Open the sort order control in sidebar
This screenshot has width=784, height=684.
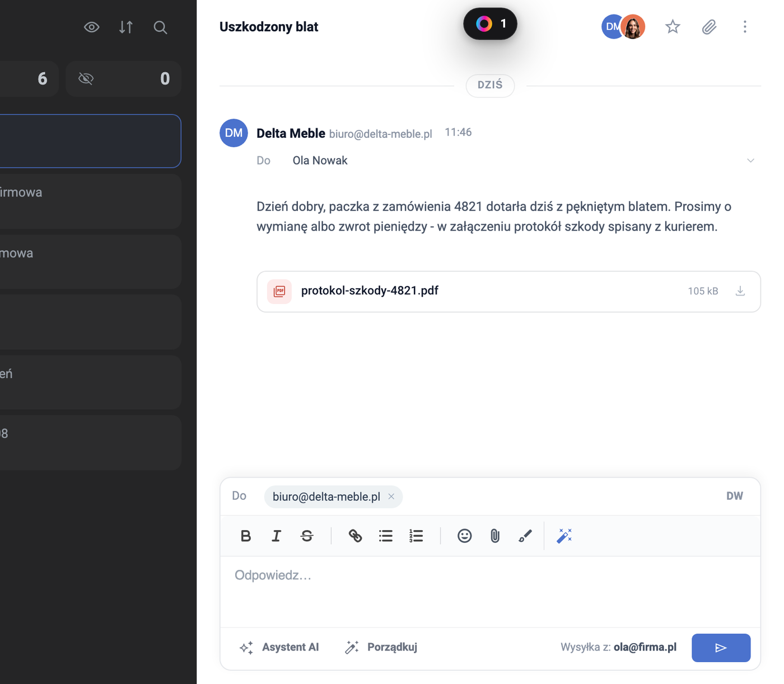pyautogui.click(x=126, y=27)
